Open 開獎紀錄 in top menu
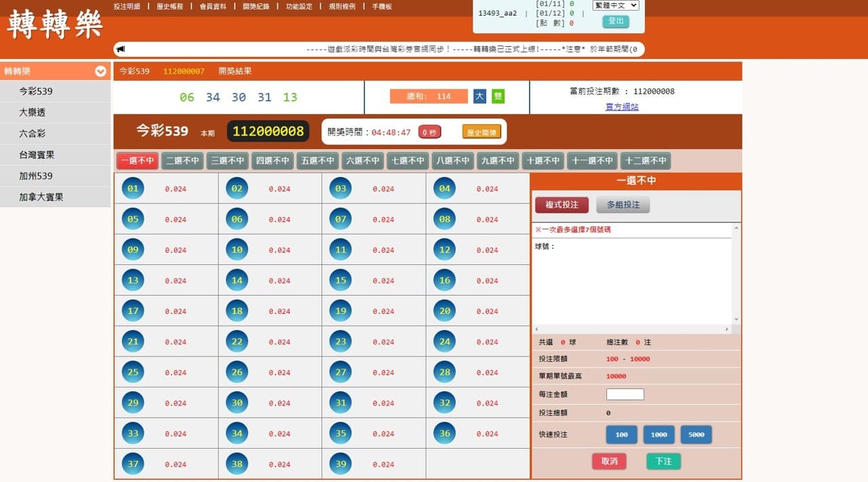The height and width of the screenshot is (482, 868). click(256, 6)
